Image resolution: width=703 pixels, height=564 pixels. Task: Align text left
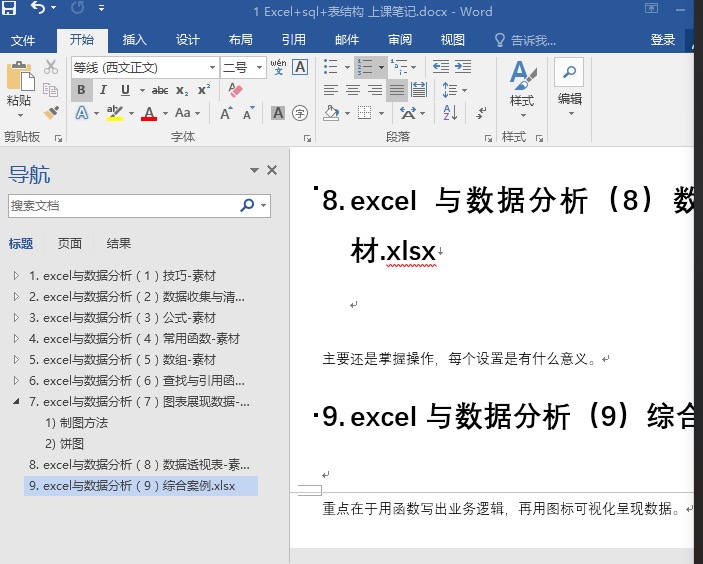point(331,90)
